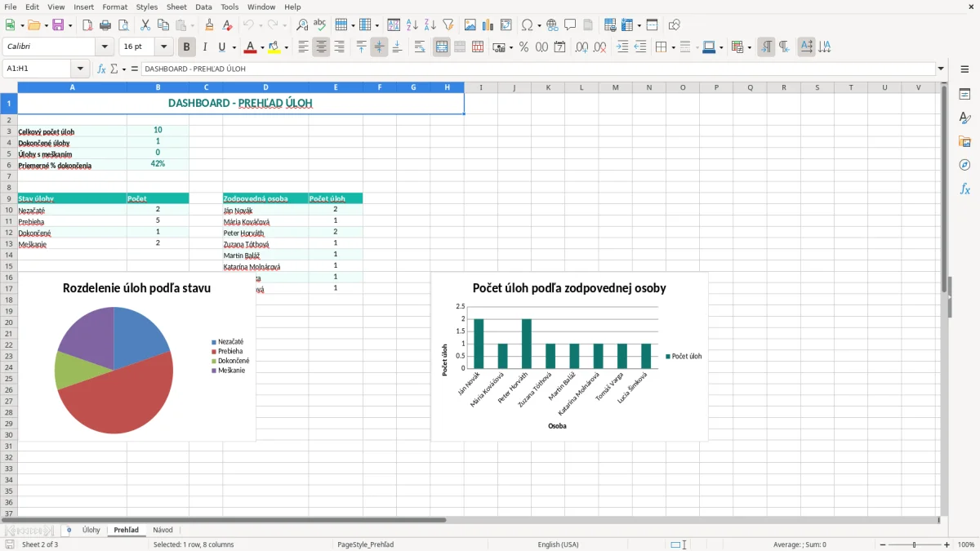Open the Data menu

click(203, 7)
